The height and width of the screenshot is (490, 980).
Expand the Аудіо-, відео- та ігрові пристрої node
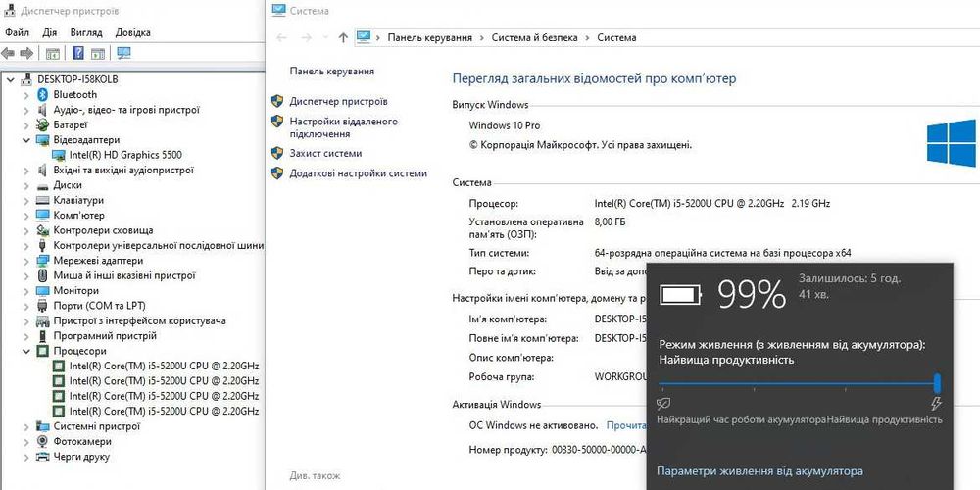point(26,110)
